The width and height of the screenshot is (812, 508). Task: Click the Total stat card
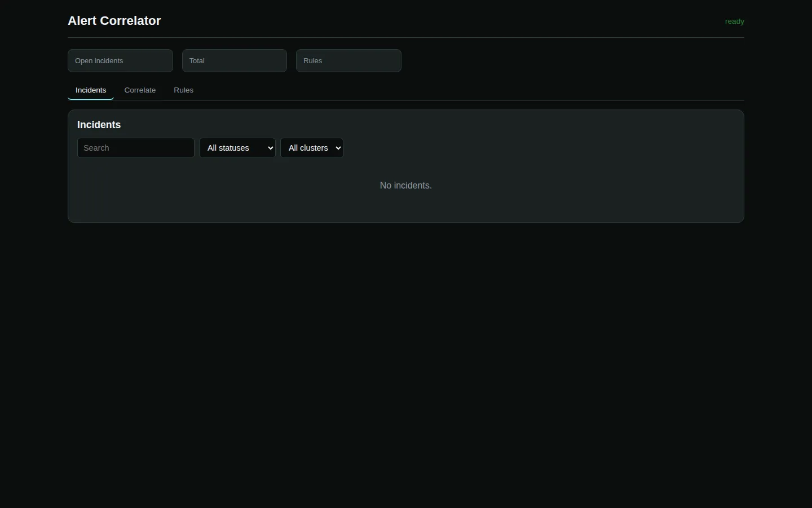pos(235,60)
